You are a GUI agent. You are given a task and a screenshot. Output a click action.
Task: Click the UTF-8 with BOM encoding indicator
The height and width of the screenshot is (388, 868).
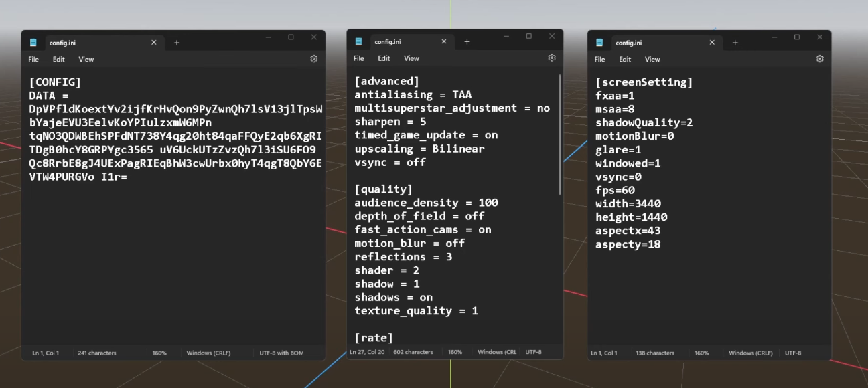281,352
